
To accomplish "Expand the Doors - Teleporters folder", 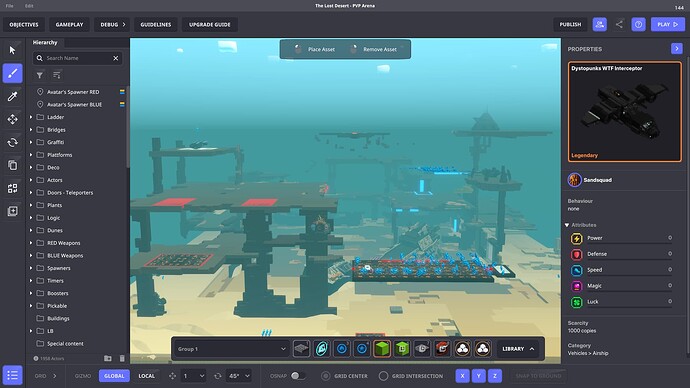I will tap(31, 193).
